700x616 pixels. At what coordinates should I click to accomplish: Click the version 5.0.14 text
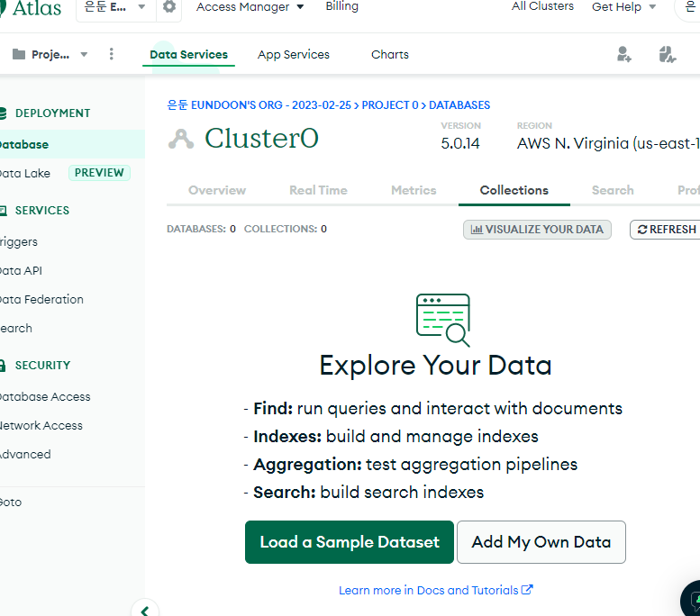pyautogui.click(x=460, y=143)
